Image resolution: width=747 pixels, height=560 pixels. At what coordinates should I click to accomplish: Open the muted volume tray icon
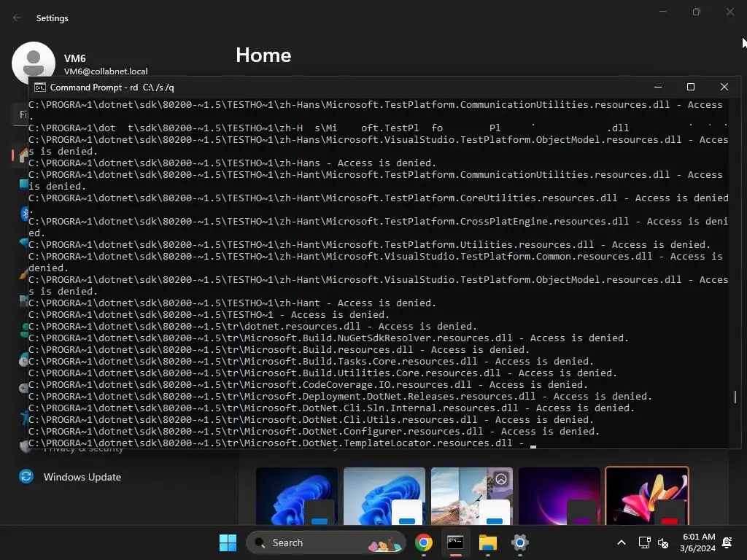point(662,542)
